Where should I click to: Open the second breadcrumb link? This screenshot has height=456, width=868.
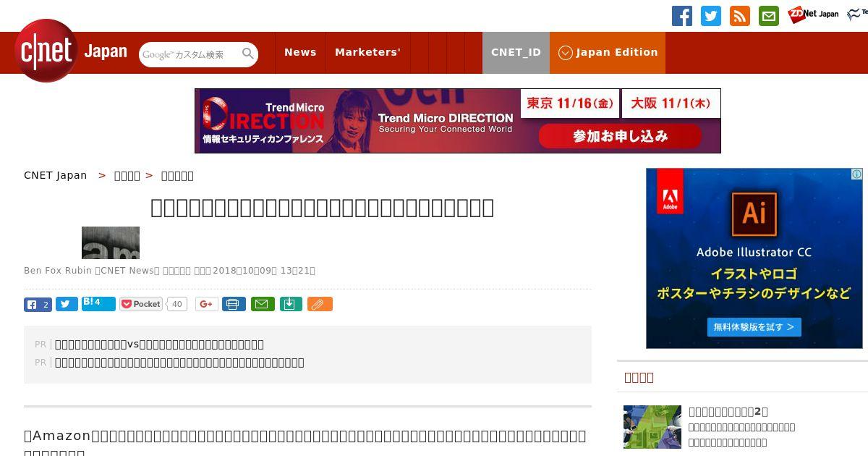(x=127, y=176)
